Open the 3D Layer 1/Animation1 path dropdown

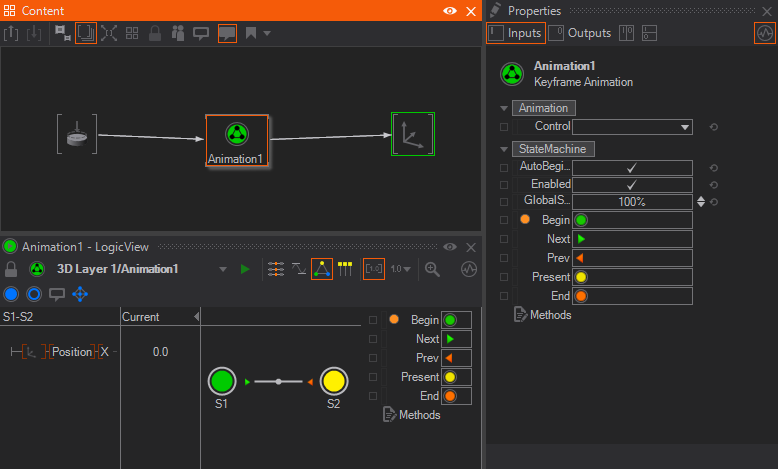point(221,269)
